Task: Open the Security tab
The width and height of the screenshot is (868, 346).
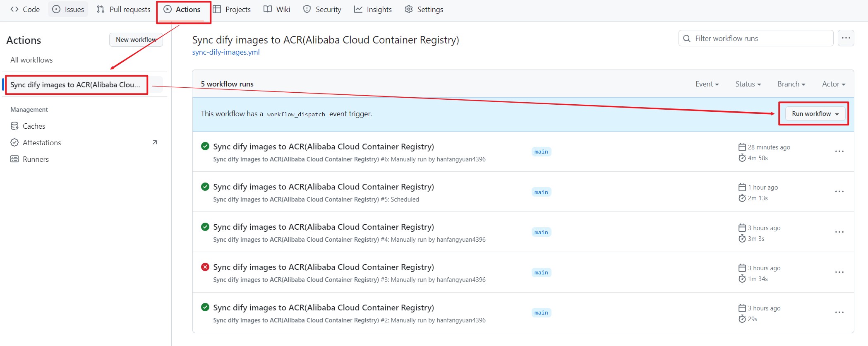Action: pyautogui.click(x=322, y=9)
